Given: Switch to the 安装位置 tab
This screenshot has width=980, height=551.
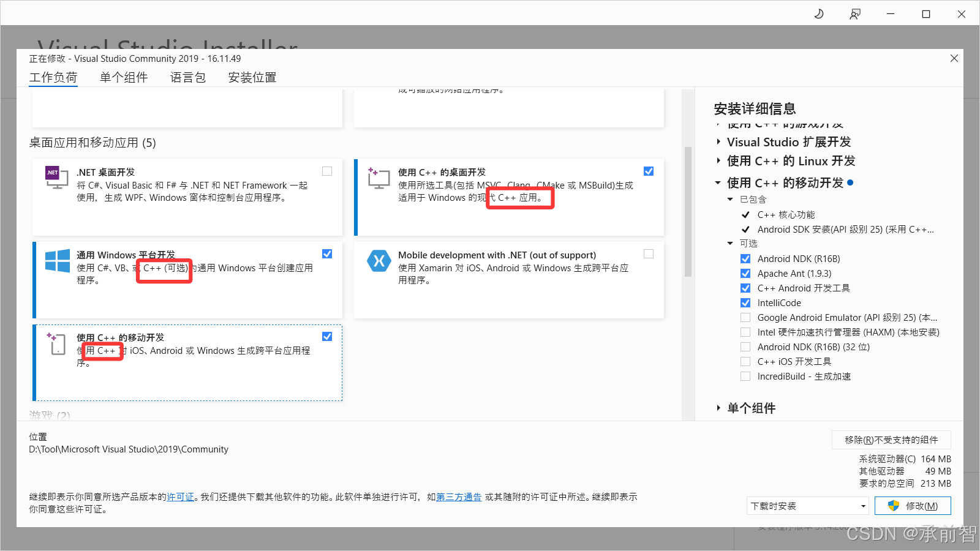Looking at the screenshot, I should 252,78.
